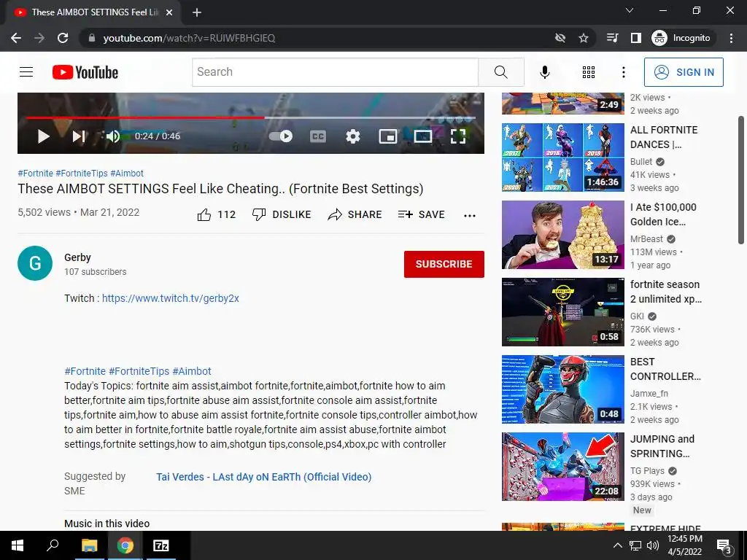The image size is (747, 560).
Task: Click the 'Jamxe_fn' channel name
Action: pyautogui.click(x=649, y=394)
